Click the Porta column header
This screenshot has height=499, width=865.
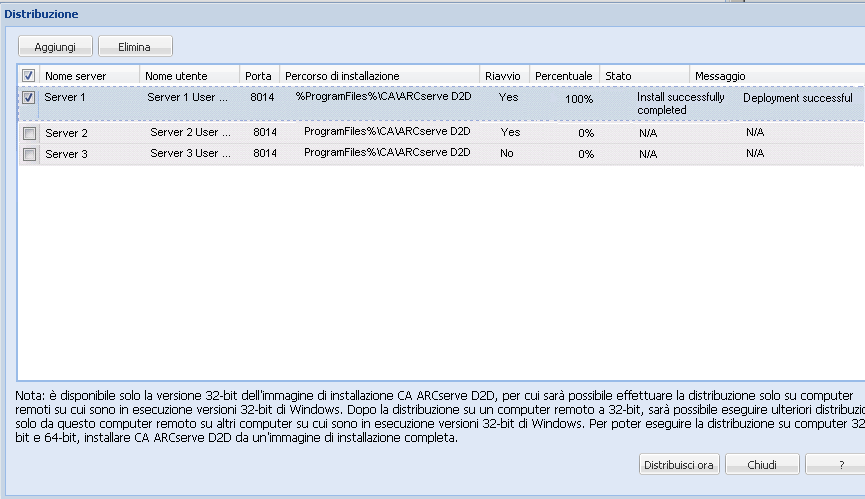(x=258, y=76)
